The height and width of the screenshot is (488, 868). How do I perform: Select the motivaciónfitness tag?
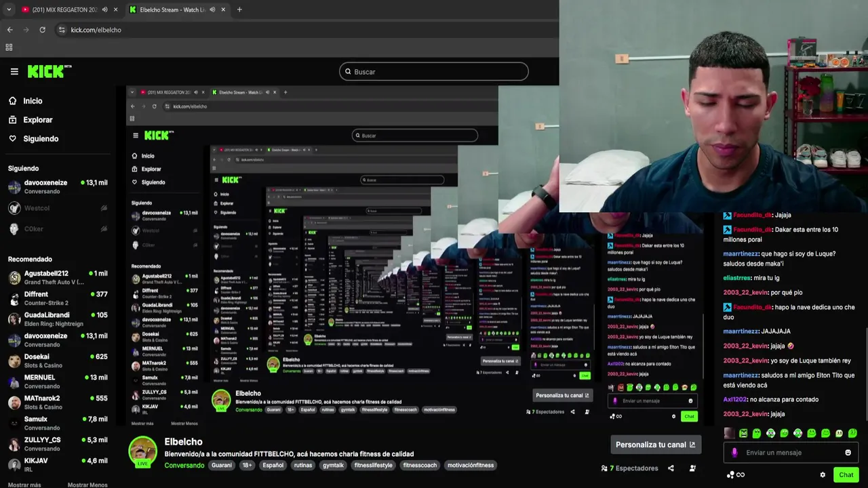coord(471,466)
